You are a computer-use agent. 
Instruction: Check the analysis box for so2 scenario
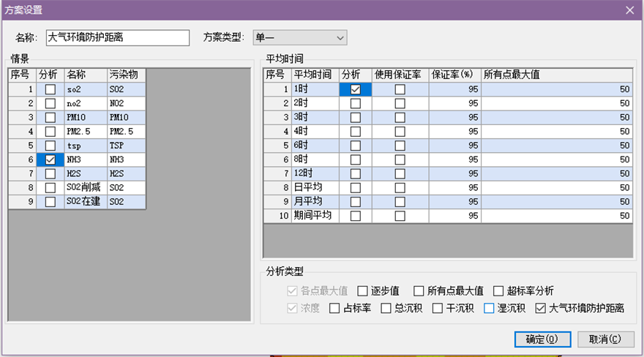click(50, 89)
